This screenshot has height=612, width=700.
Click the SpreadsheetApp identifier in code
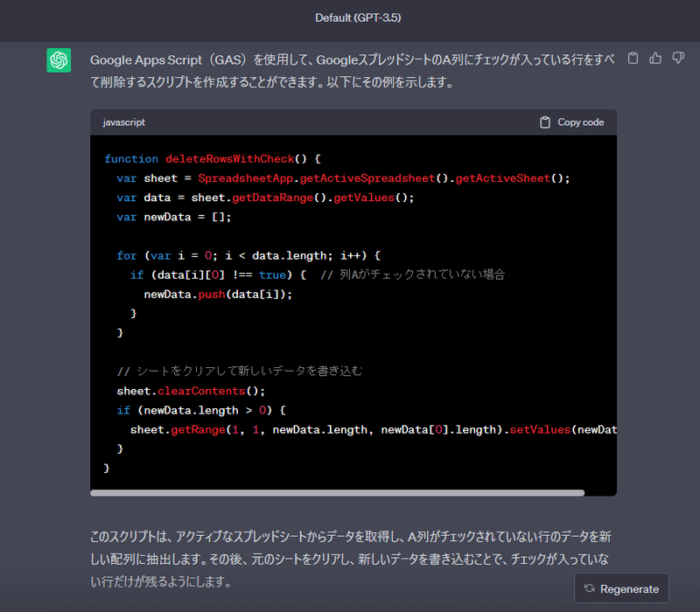[246, 178]
